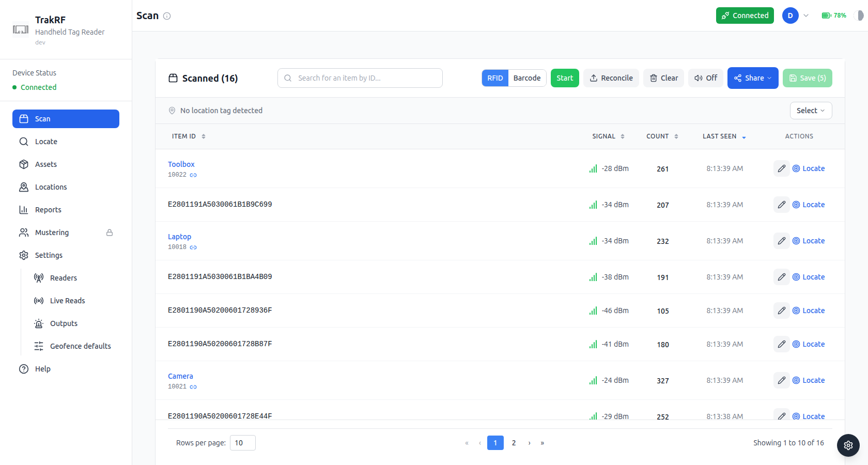Click the edit pencil icon for Camera row

pos(781,380)
